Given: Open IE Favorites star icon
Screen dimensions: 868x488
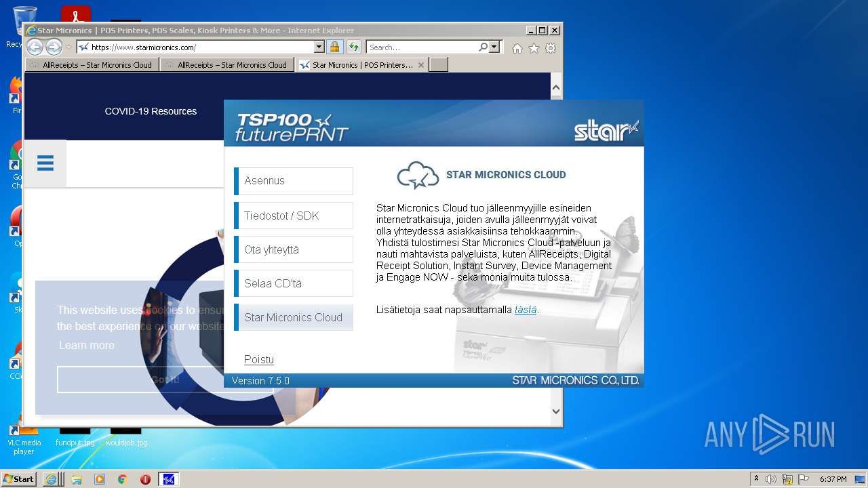Looking at the screenshot, I should 534,48.
